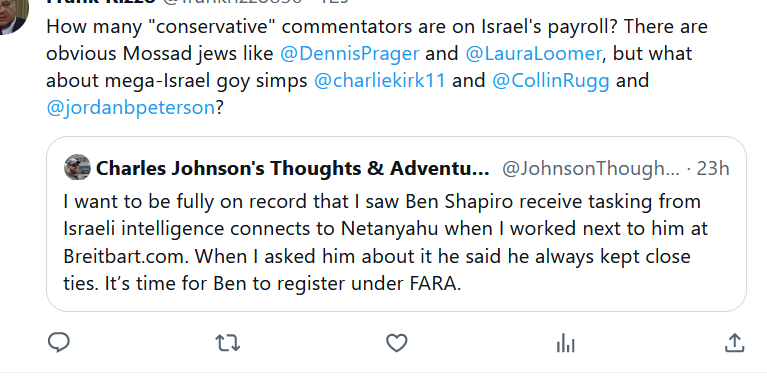Like the tweet with heart icon

397,343
